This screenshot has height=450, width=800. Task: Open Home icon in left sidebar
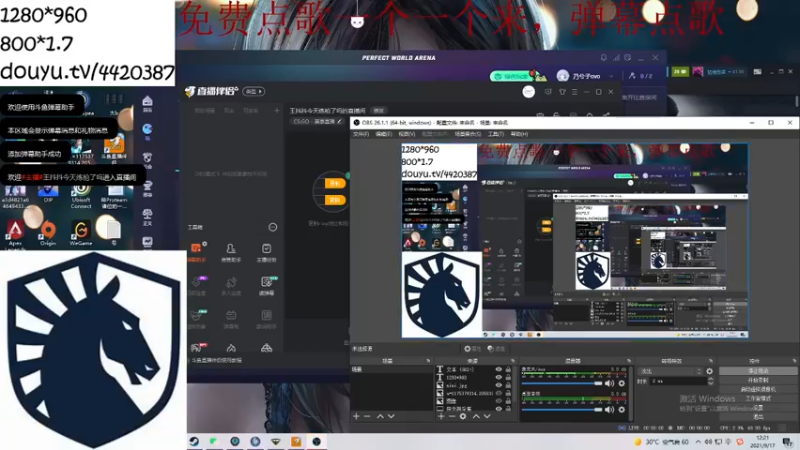coord(147,103)
